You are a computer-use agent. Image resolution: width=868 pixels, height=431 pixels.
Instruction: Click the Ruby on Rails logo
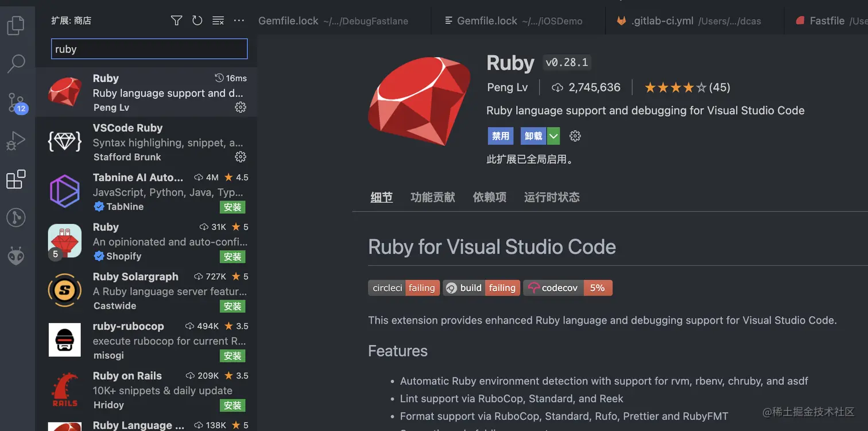click(65, 389)
